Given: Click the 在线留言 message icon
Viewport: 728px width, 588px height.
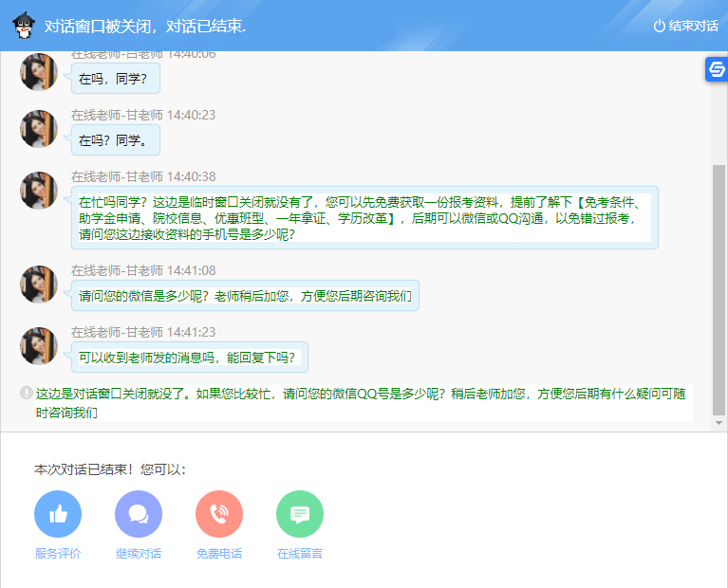Looking at the screenshot, I should (300, 514).
